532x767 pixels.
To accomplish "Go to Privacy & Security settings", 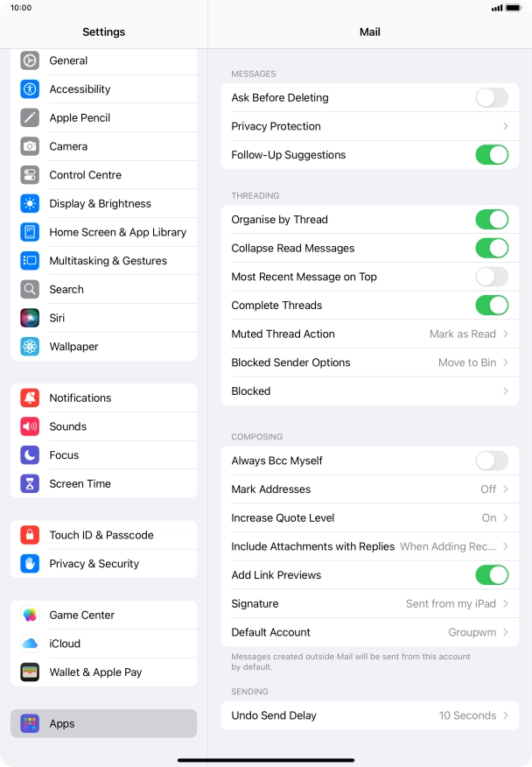I will pyautogui.click(x=103, y=564).
